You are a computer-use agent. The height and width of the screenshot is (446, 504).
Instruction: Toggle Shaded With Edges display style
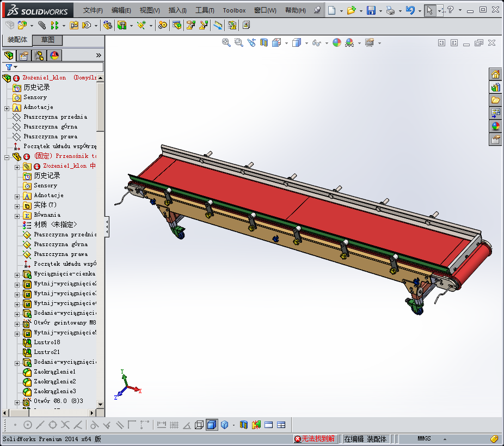point(212,425)
